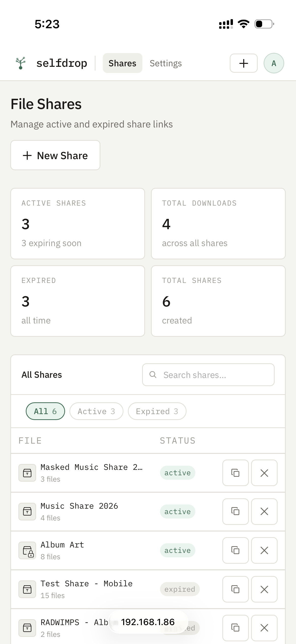
Task: Click the locked archive icon beside Album Art
Action: [27, 550]
